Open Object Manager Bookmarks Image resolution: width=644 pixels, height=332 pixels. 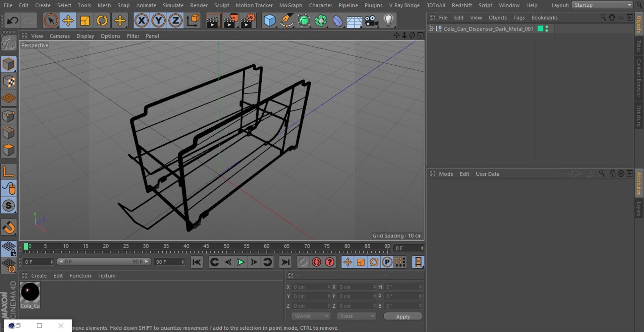tap(544, 18)
